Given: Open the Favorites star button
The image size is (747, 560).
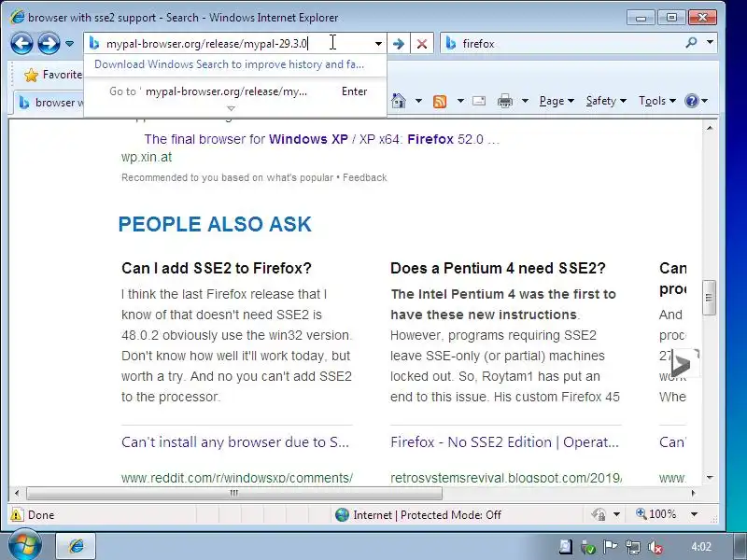Looking at the screenshot, I should 52,75.
